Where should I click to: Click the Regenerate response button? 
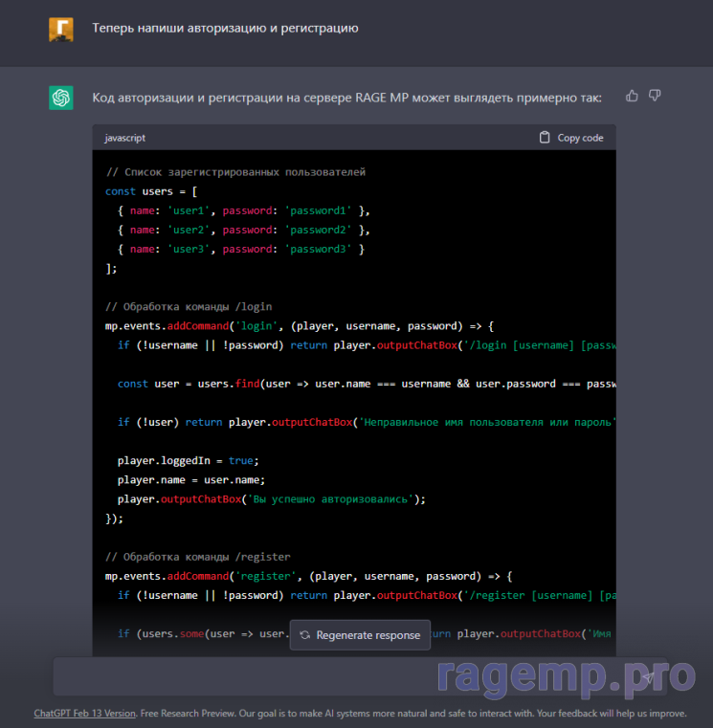point(360,635)
